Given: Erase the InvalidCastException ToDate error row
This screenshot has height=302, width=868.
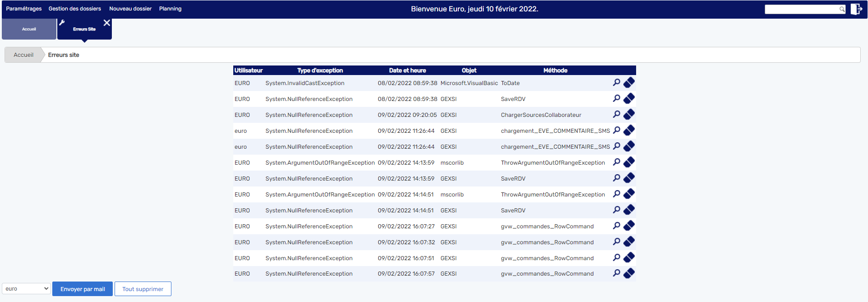Looking at the screenshot, I should [x=629, y=83].
